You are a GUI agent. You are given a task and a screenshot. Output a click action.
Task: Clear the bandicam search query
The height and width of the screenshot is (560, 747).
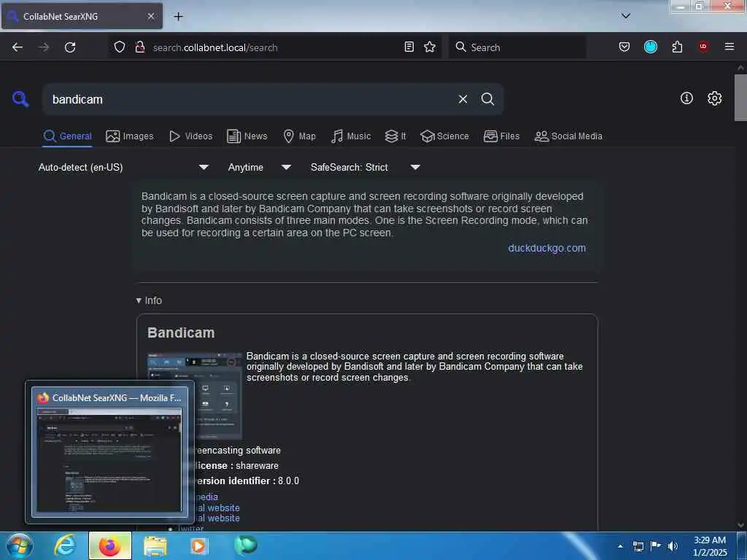coord(462,99)
